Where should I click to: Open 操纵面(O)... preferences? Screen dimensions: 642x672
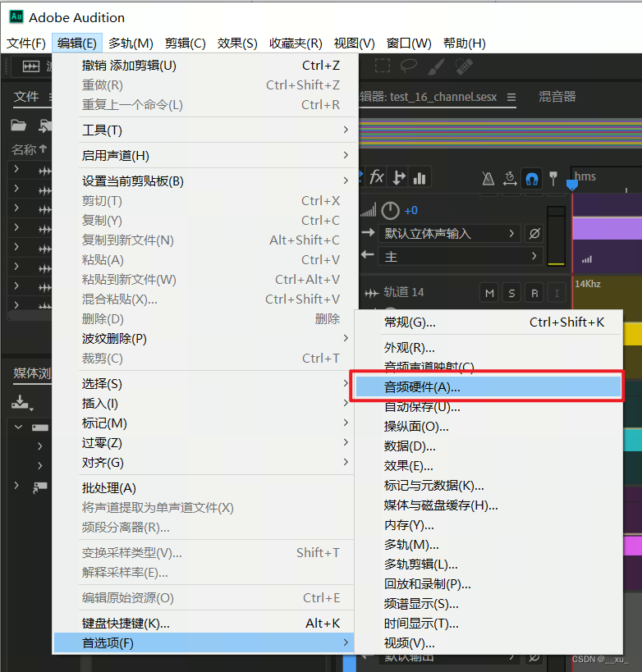point(488,427)
